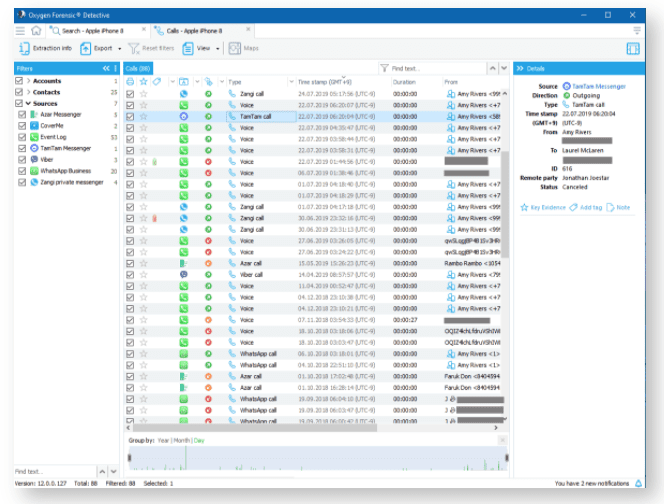Collapse the Sources filter group
664x504 pixels.
pos(28,103)
